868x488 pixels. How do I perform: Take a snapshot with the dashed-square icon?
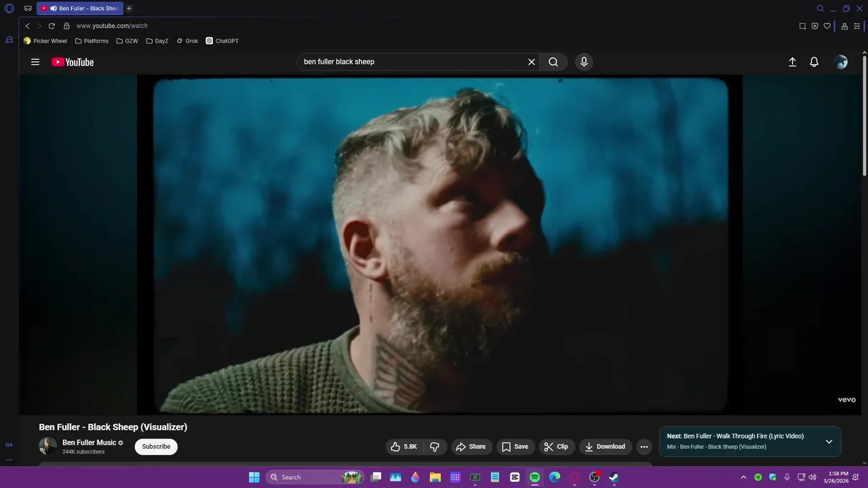coord(802,26)
